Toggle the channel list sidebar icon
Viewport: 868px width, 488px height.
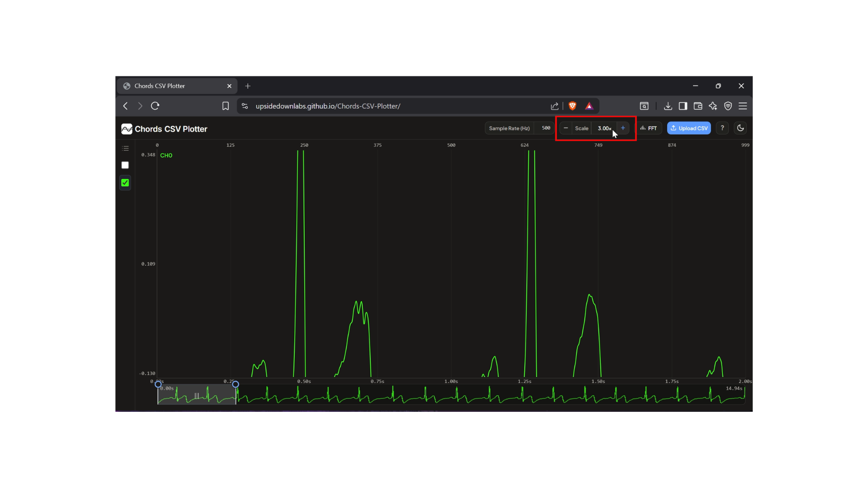click(x=125, y=148)
